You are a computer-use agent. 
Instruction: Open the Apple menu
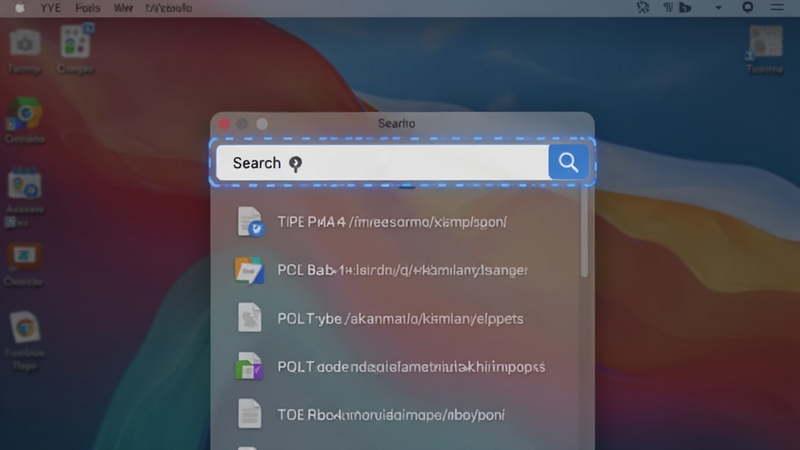[x=20, y=8]
